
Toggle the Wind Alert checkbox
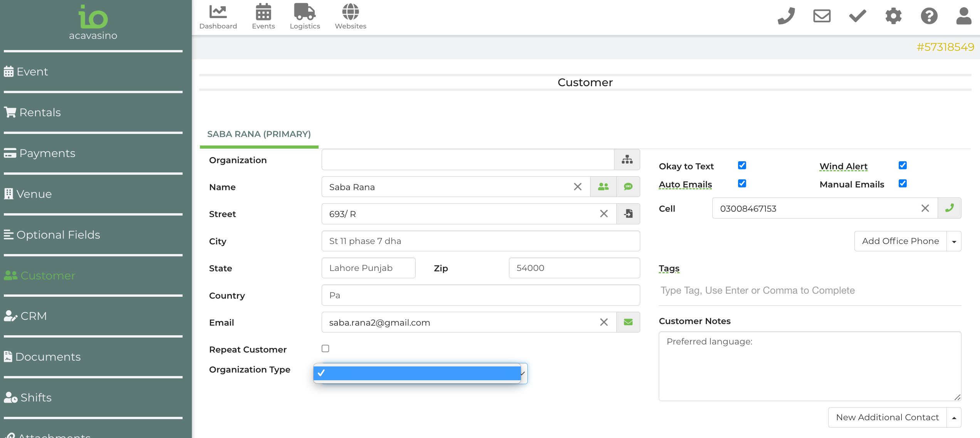[x=903, y=166]
